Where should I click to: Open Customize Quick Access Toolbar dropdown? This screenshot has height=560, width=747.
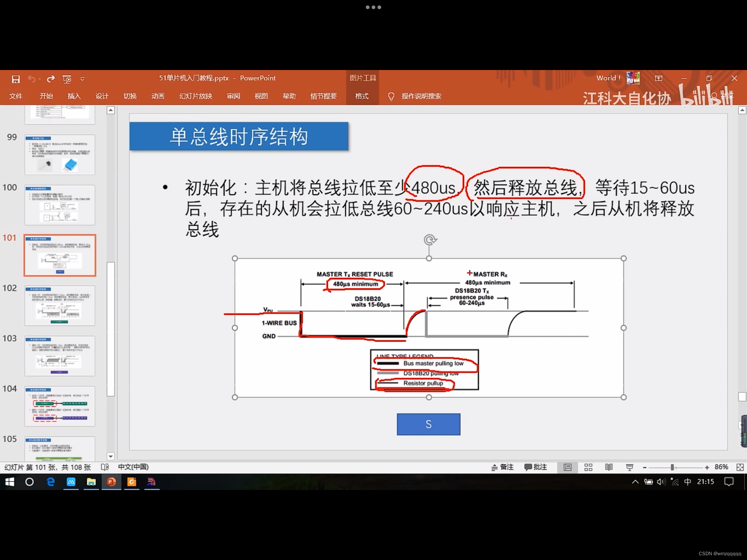click(82, 79)
